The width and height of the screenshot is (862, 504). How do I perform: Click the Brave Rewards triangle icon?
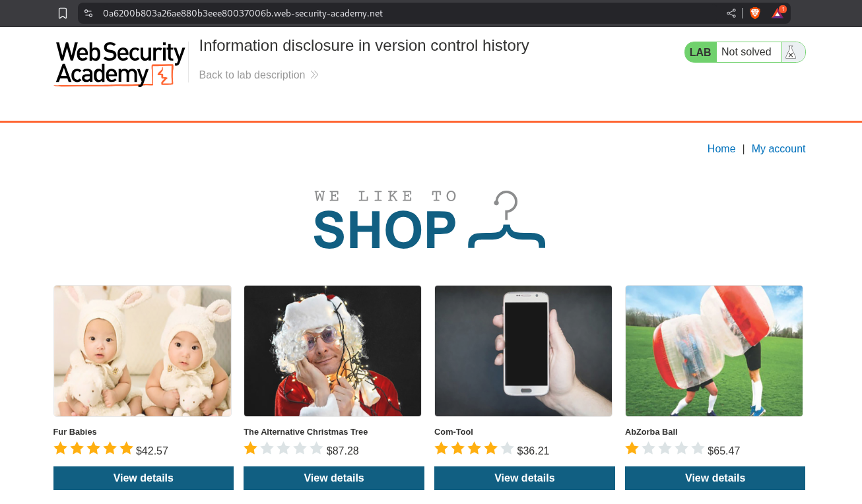[x=778, y=13]
